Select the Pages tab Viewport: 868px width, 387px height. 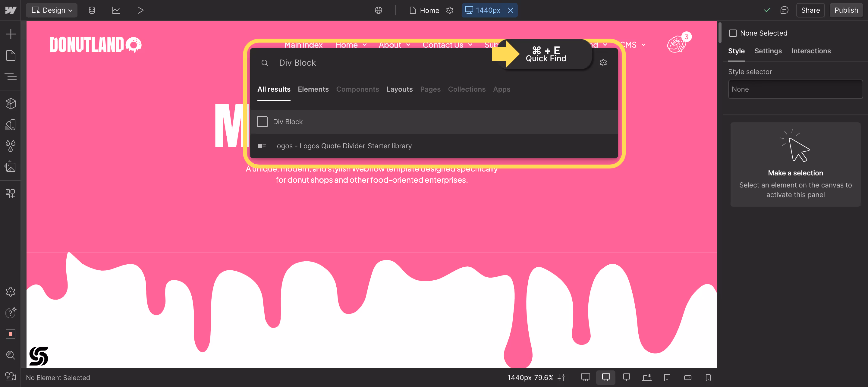430,89
